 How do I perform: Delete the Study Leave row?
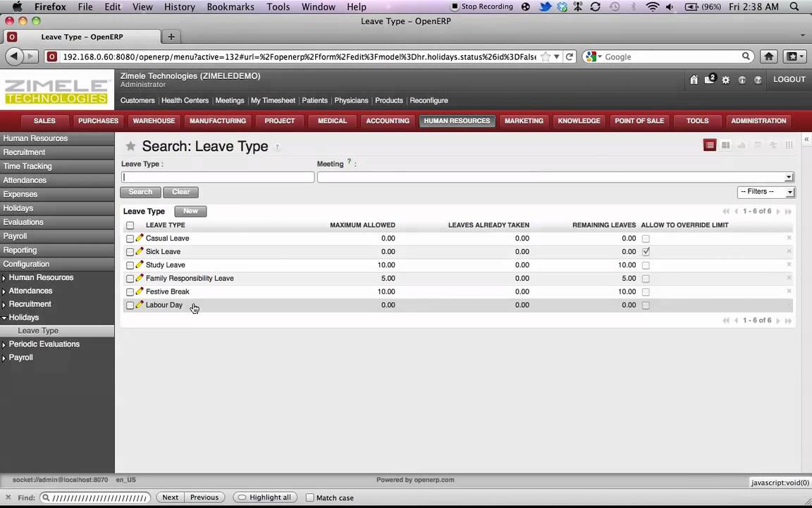point(789,265)
